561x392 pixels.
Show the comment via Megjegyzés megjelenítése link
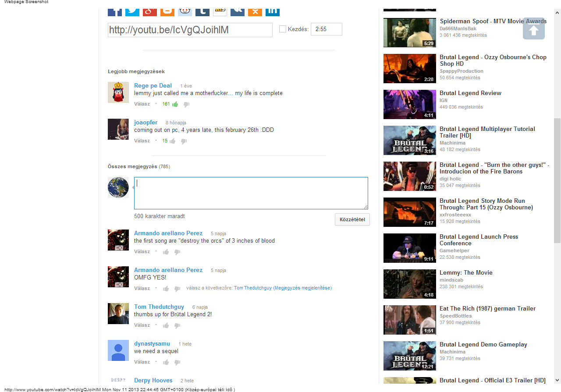click(302, 288)
